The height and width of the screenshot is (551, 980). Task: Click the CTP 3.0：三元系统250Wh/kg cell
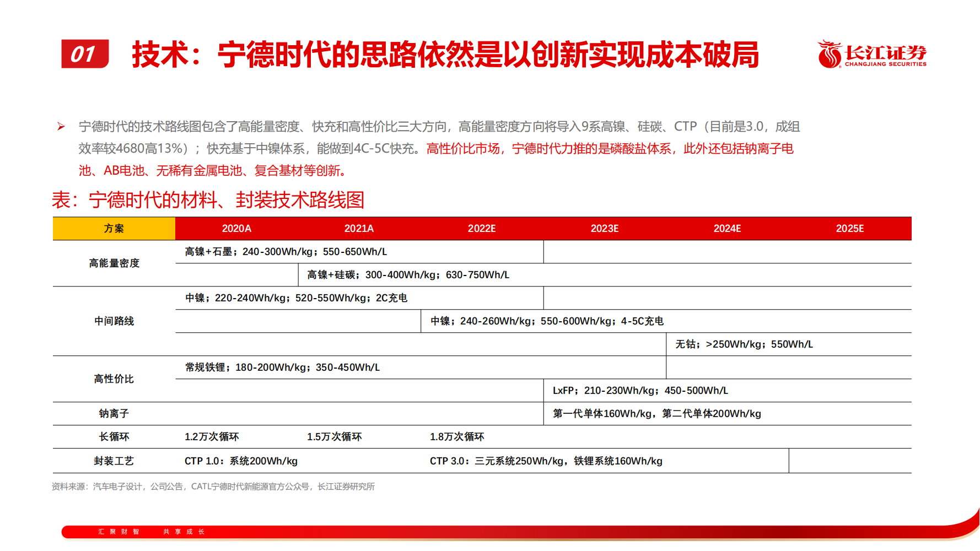coord(546,461)
